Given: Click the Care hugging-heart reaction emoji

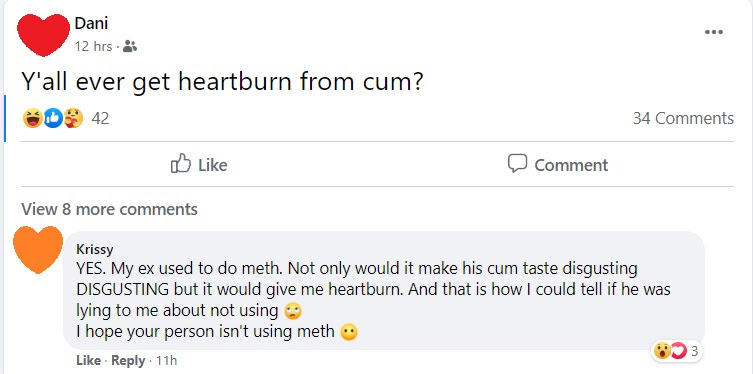Looking at the screenshot, I should pyautogui.click(x=73, y=118).
